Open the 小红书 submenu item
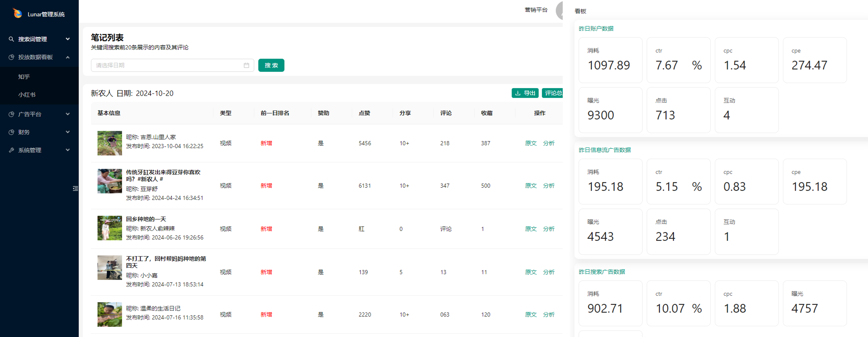The height and width of the screenshot is (337, 868). point(27,95)
